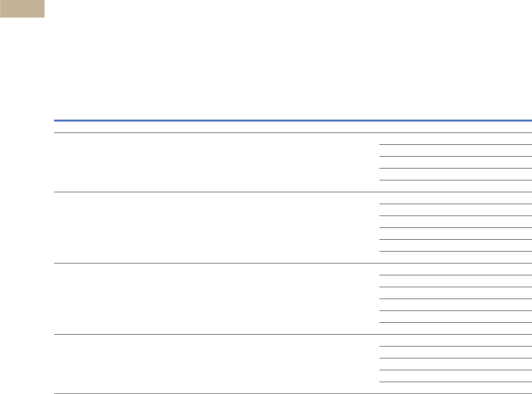Click the tan rectangular block
The width and height of the screenshot is (532, 394).
pos(22,9)
